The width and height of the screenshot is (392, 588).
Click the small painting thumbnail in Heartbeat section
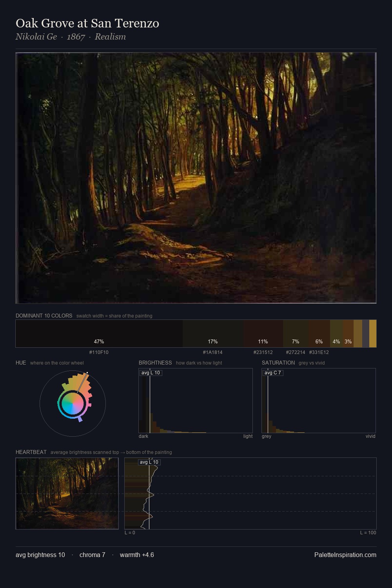(x=67, y=494)
